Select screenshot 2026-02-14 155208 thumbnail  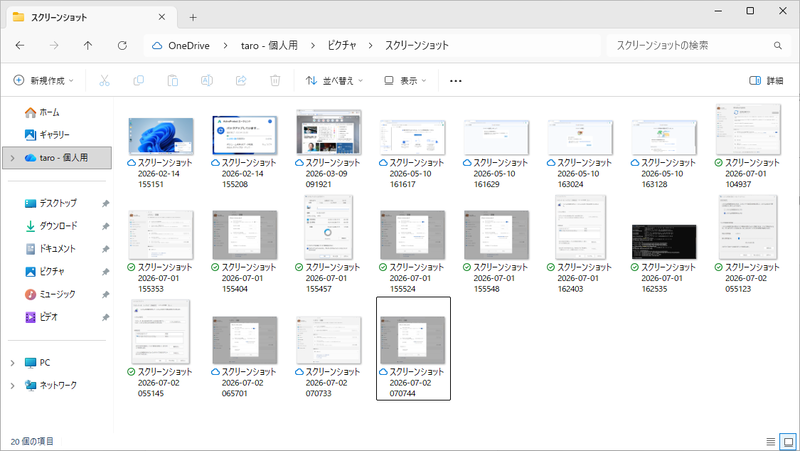pos(245,135)
